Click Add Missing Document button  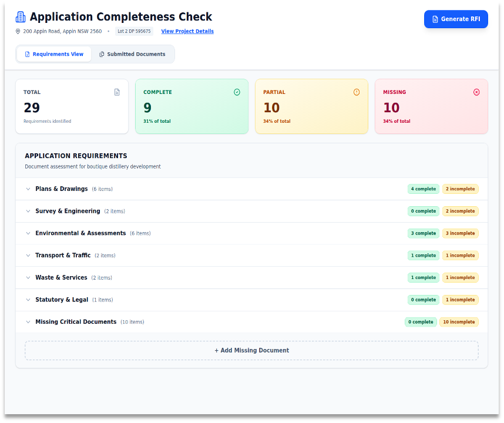pos(251,351)
